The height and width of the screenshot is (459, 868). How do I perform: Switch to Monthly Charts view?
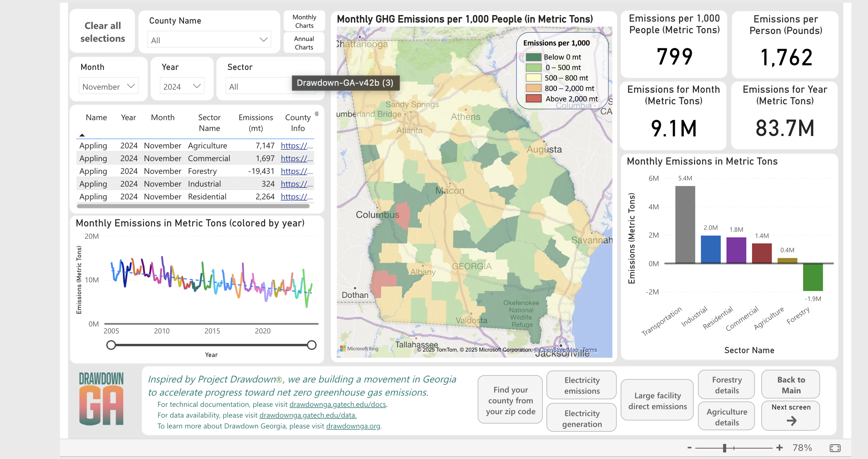pos(304,21)
